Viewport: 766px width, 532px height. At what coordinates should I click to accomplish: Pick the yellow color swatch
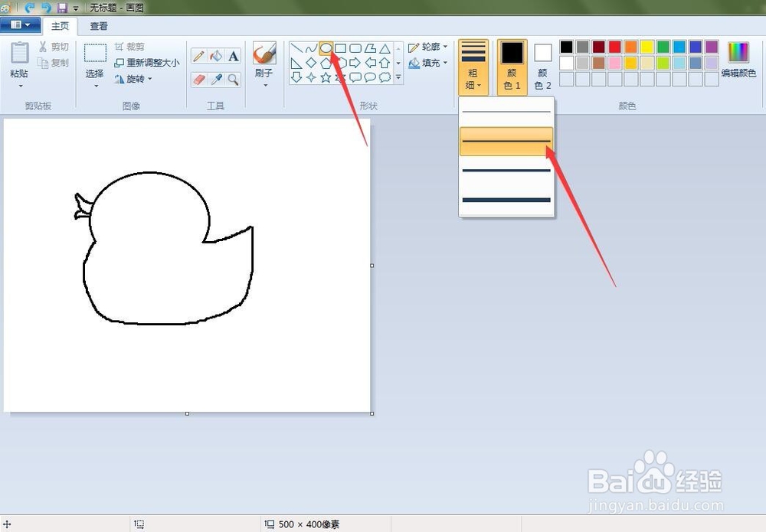point(647,47)
